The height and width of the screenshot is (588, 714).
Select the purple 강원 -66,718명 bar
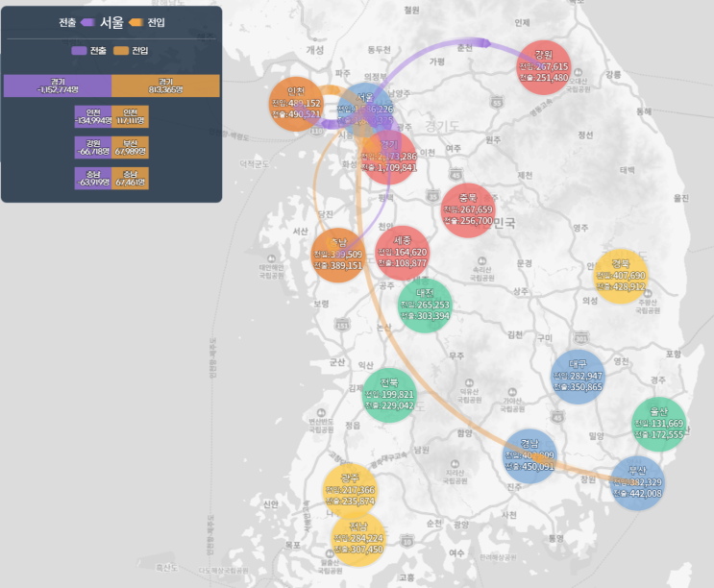click(x=93, y=147)
